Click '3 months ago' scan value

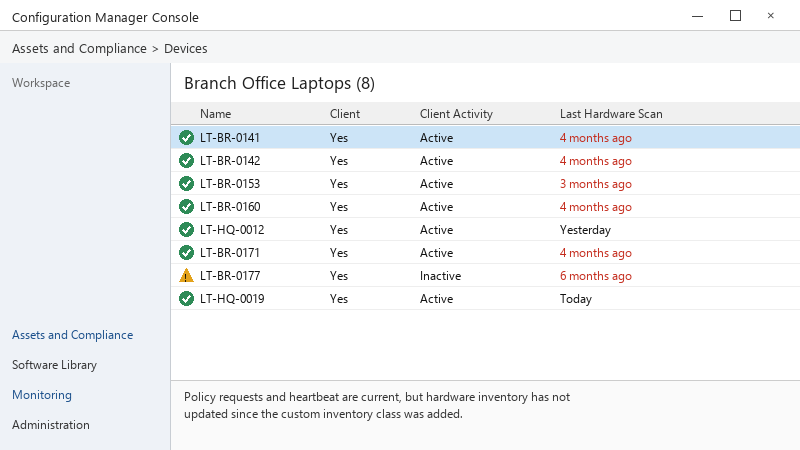(x=595, y=184)
